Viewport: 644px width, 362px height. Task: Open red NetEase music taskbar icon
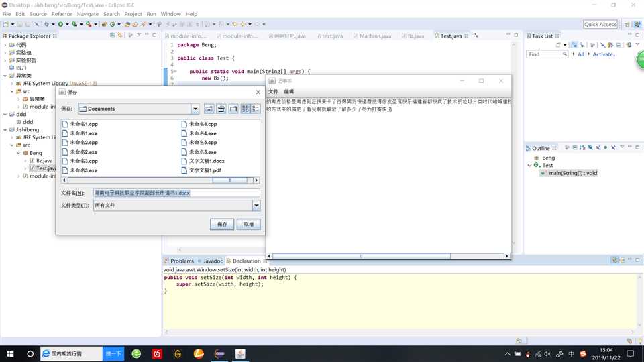(x=157, y=353)
